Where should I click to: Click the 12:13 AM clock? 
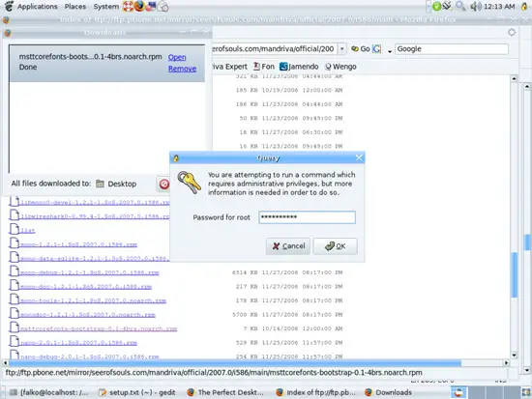(x=499, y=7)
